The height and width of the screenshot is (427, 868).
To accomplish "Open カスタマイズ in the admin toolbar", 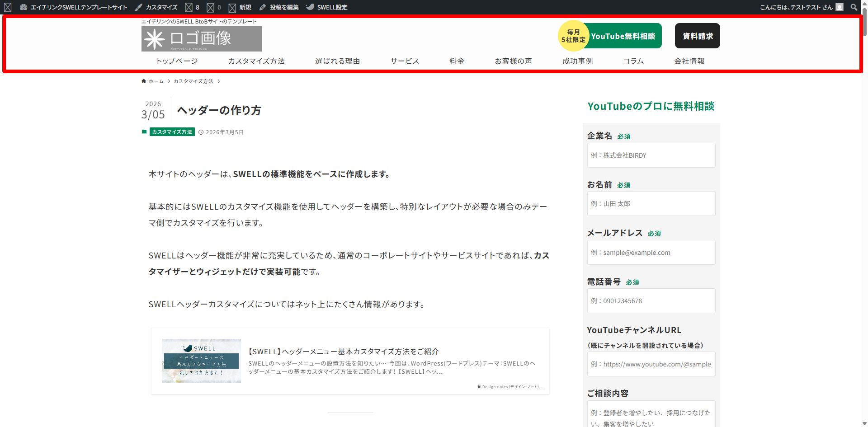I will pos(156,7).
